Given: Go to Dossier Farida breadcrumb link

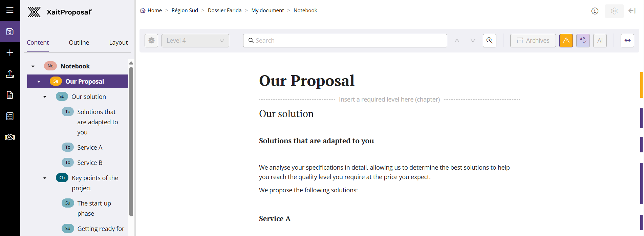Looking at the screenshot, I should coord(224,10).
